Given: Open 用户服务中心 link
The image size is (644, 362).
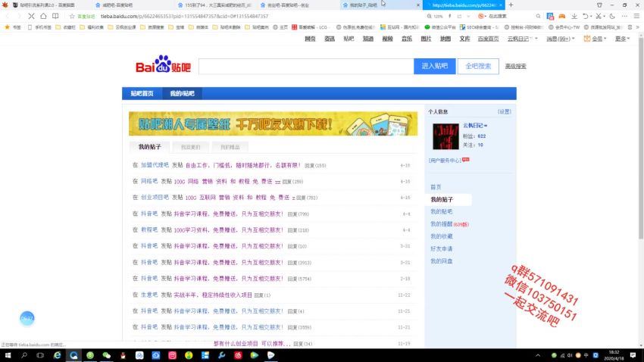Looking at the screenshot, I should [445, 161].
